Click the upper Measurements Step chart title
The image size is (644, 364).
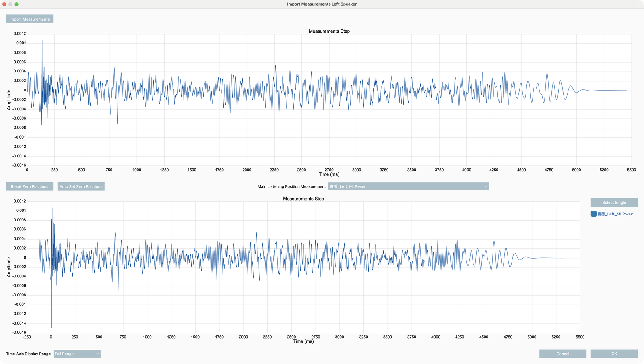(x=329, y=31)
